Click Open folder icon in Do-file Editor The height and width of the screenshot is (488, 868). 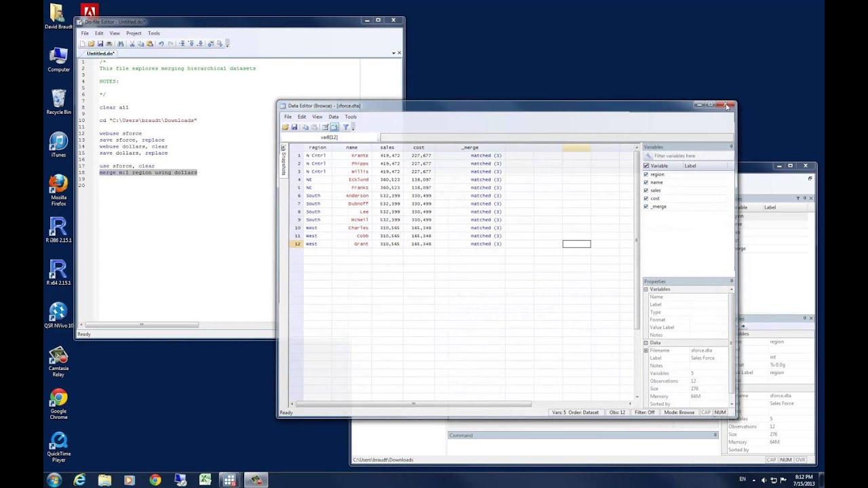[92, 43]
